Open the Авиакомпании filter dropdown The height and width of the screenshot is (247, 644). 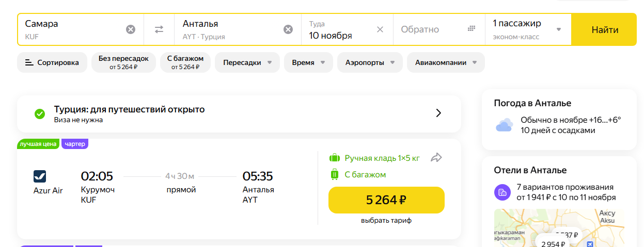(x=446, y=62)
